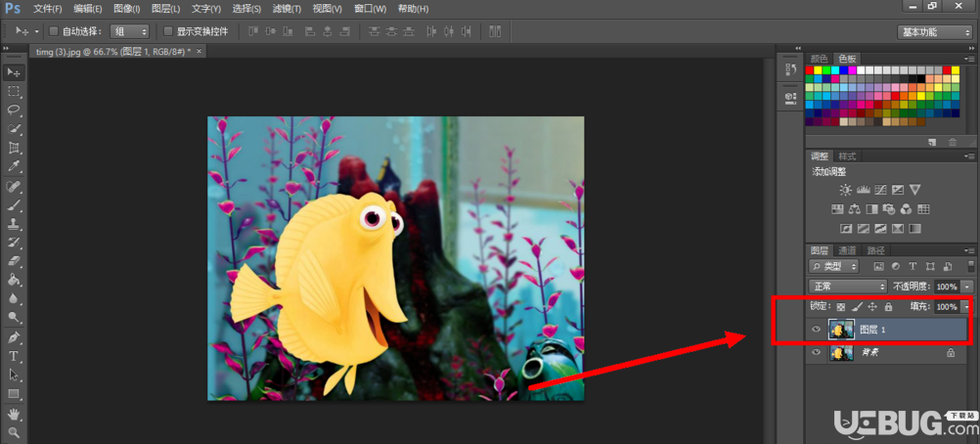The image size is (980, 444).
Task: Add a Channel Mixer adjustment
Action: coord(907,209)
